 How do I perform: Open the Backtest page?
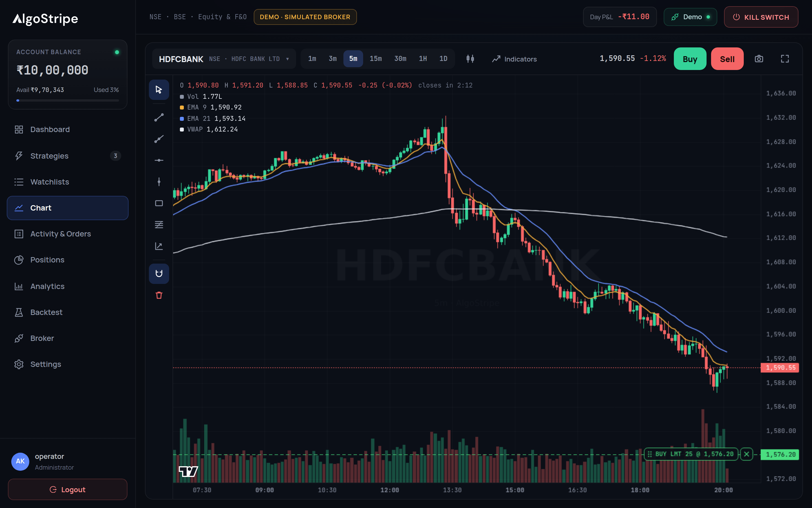pyautogui.click(x=67, y=312)
